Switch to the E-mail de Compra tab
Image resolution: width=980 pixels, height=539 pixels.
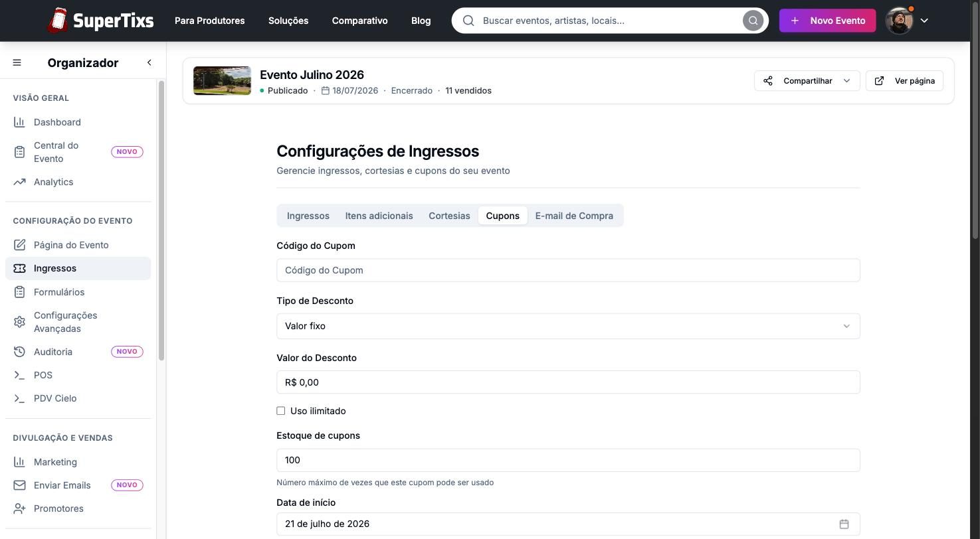point(574,216)
